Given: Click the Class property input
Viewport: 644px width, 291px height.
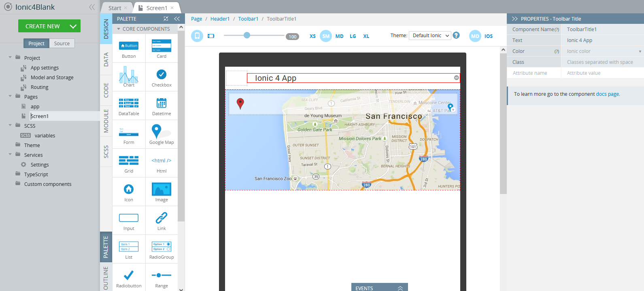Looking at the screenshot, I should point(602,62).
